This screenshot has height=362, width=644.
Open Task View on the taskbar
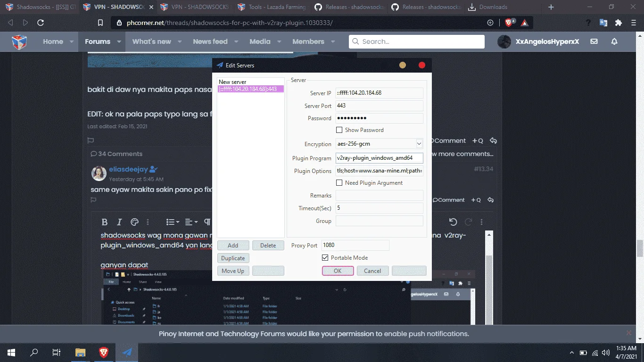(57, 352)
